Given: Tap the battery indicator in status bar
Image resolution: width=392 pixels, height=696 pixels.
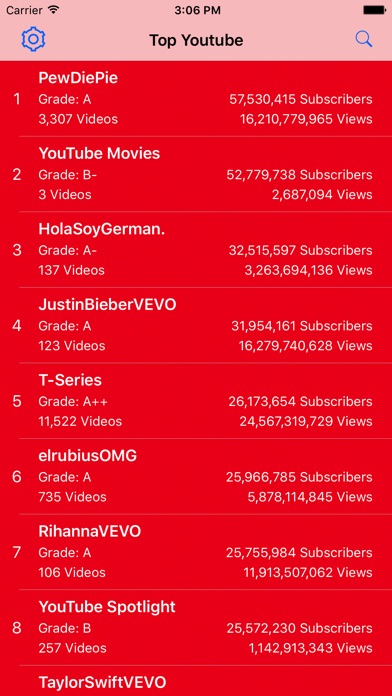Looking at the screenshot, I should 374,10.
